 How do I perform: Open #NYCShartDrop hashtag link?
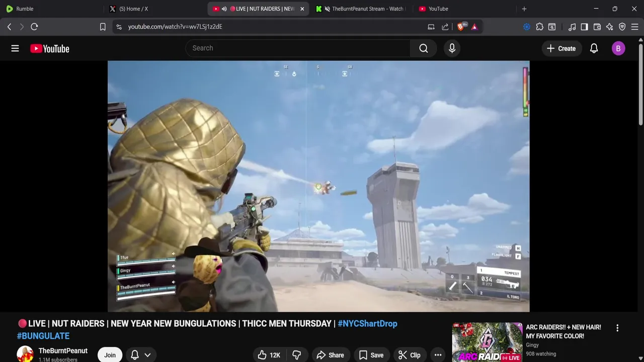(367, 324)
